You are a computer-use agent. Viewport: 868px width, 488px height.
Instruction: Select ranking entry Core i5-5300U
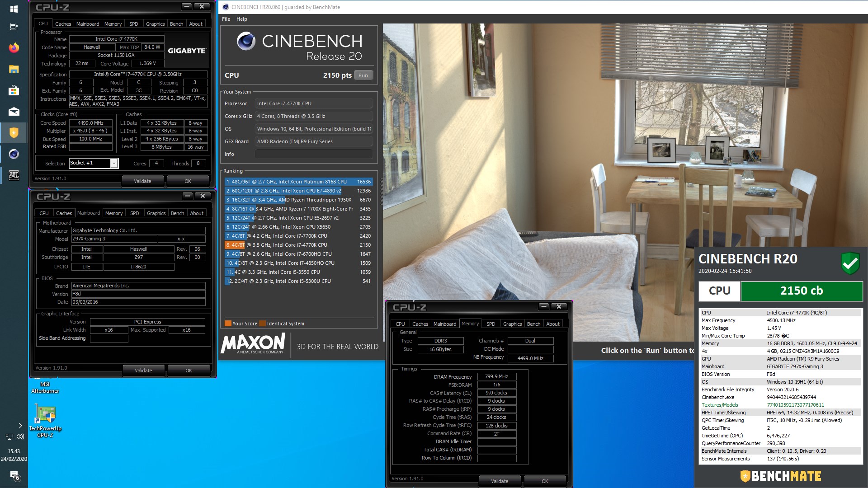coord(298,281)
